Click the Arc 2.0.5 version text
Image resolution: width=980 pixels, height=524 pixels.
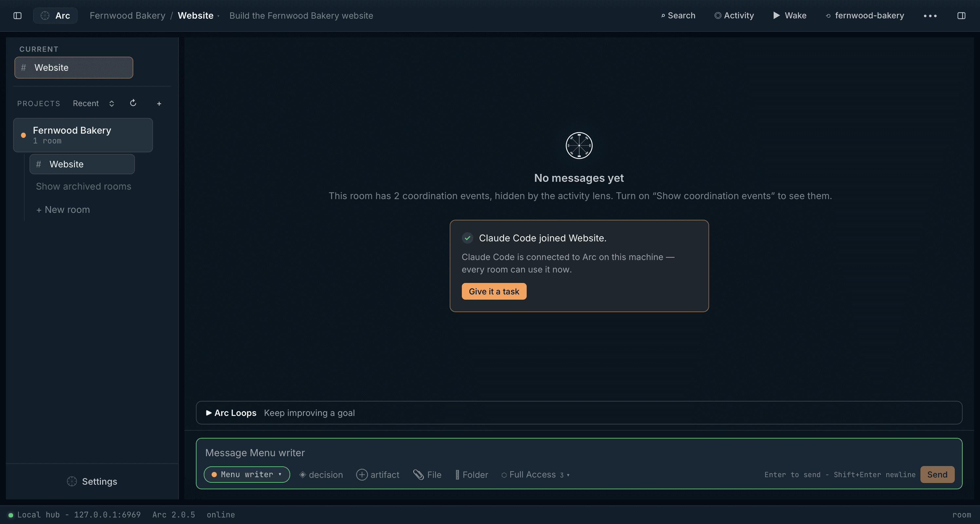pyautogui.click(x=174, y=515)
